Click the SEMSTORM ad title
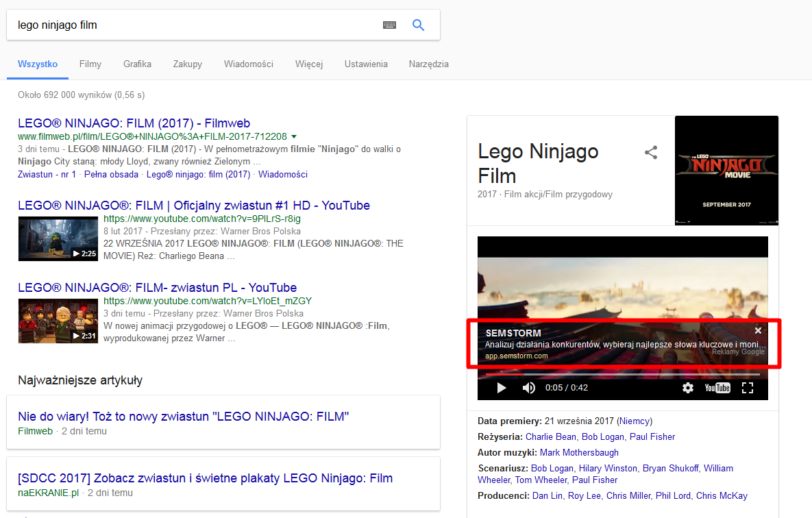This screenshot has width=812, height=518. [x=513, y=333]
